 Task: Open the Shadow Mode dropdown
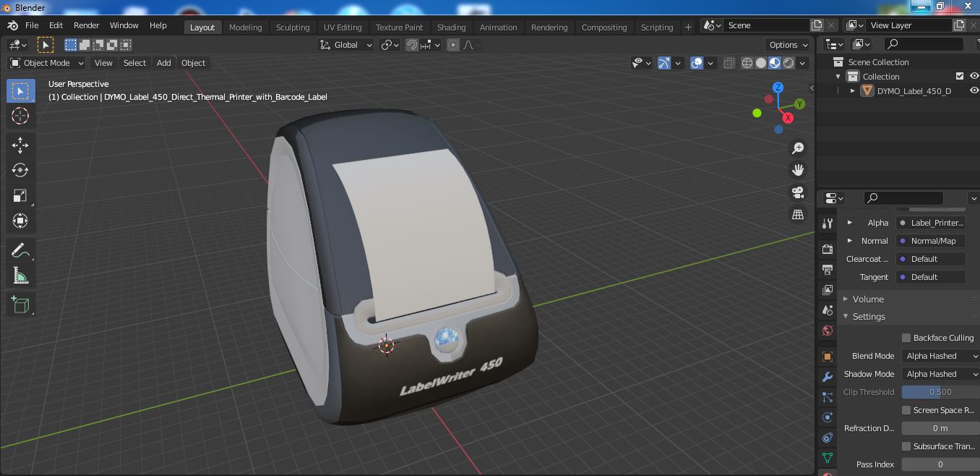coord(940,374)
